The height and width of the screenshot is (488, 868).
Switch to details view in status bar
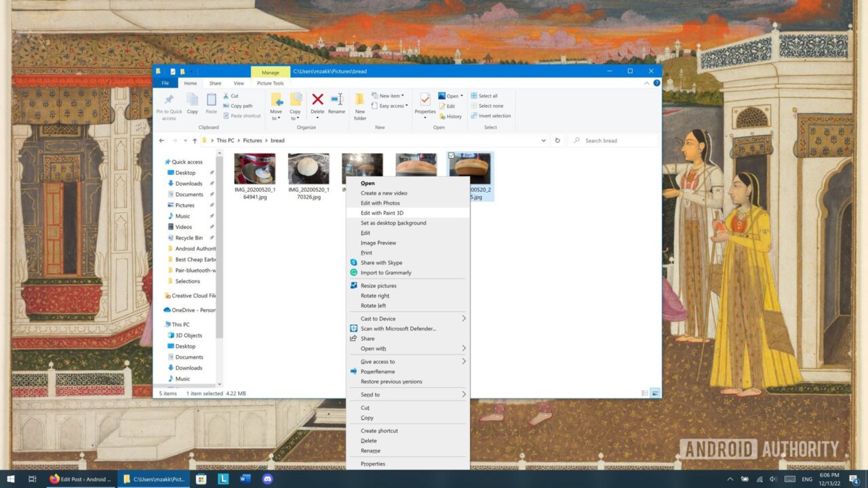coord(645,393)
